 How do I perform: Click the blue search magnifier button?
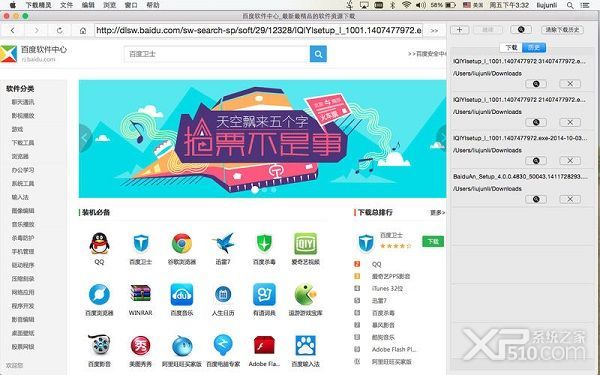pos(318,54)
